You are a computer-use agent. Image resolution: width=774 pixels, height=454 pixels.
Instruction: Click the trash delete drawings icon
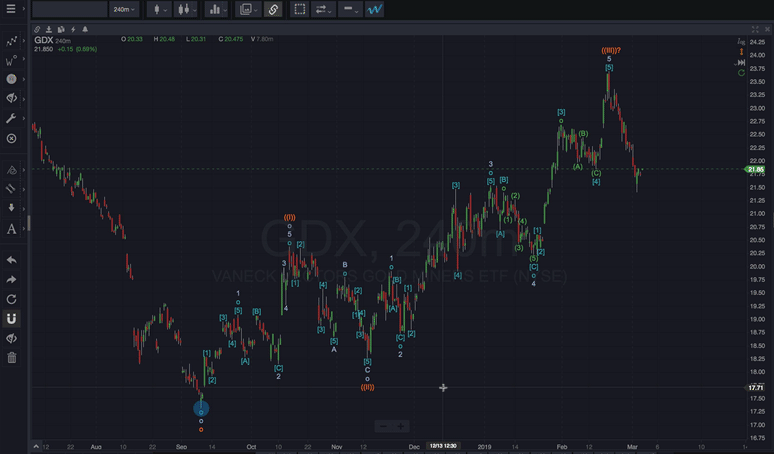[12, 358]
